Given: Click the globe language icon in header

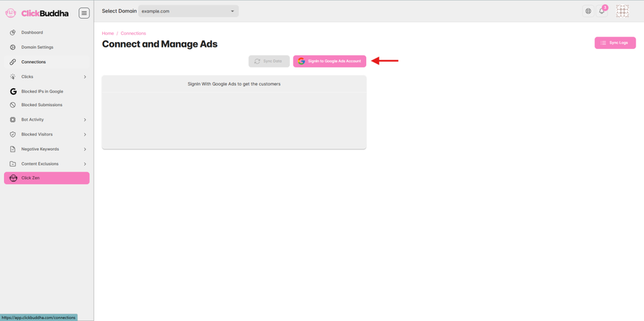Looking at the screenshot, I should pos(588,11).
